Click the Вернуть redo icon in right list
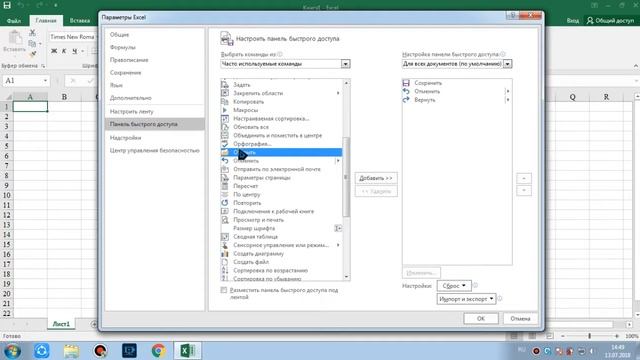This screenshot has height=360, width=640. coord(406,100)
